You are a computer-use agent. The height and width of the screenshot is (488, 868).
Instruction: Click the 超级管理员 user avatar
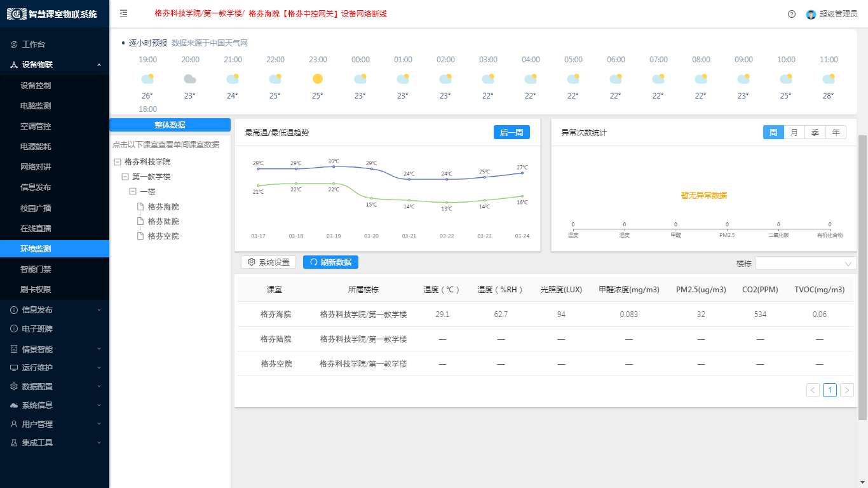tap(811, 14)
